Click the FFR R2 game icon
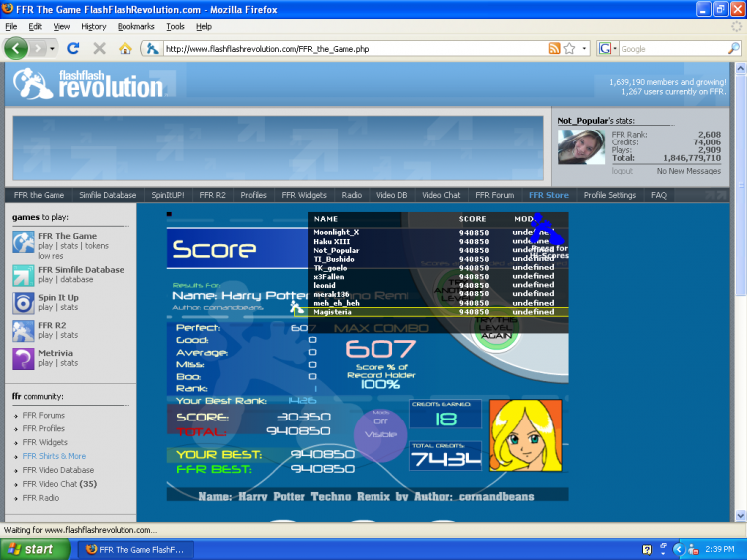Viewport: 747px width, 560px height. click(x=23, y=331)
